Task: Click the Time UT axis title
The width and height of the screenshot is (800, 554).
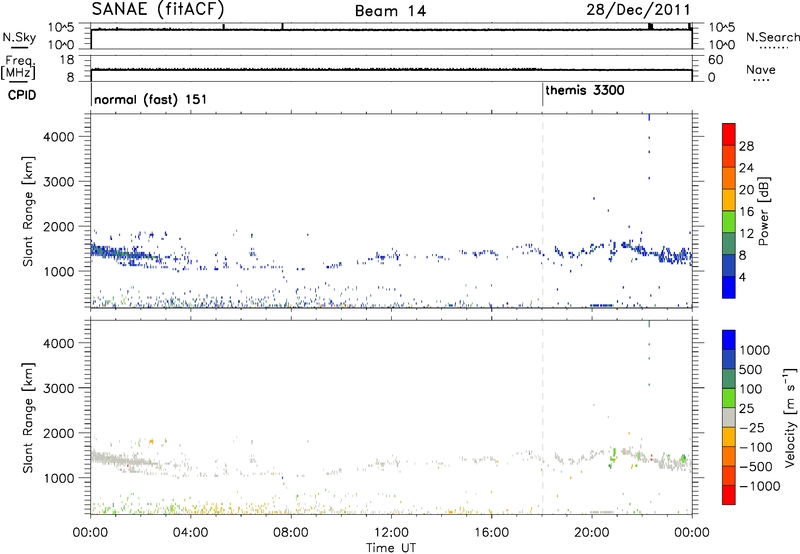Action: point(391,548)
